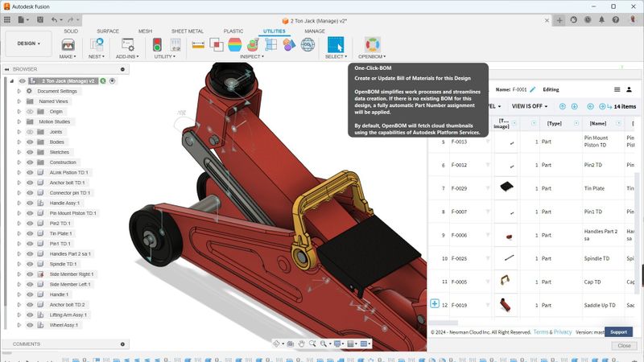This screenshot has width=644, height=362.
Task: Switch to the SURFACE tab
Action: [108, 31]
